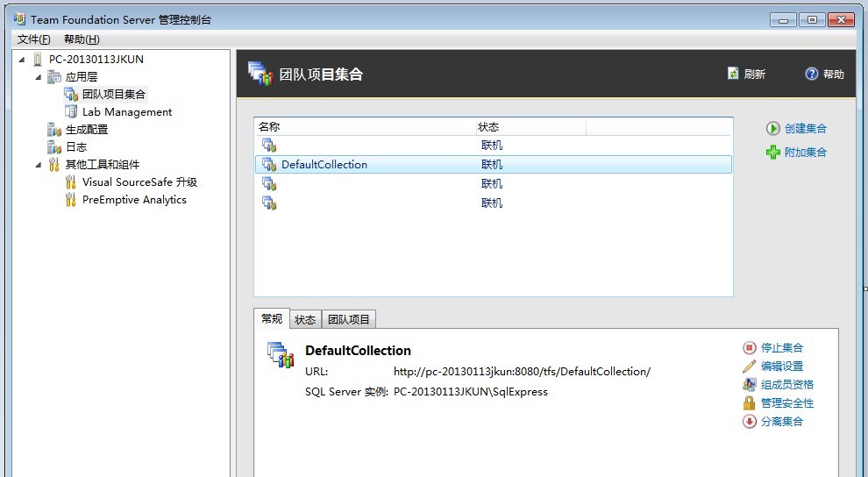The width and height of the screenshot is (868, 477).
Task: Click the padlock 管理安全性 icon
Action: tap(749, 402)
